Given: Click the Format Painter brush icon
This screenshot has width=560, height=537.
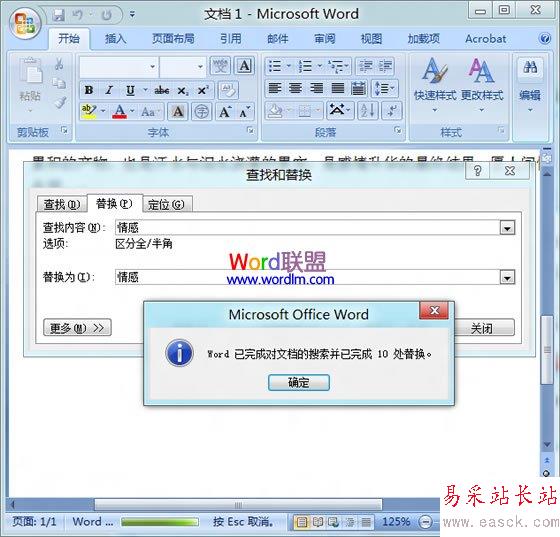Looking at the screenshot, I should 60,102.
